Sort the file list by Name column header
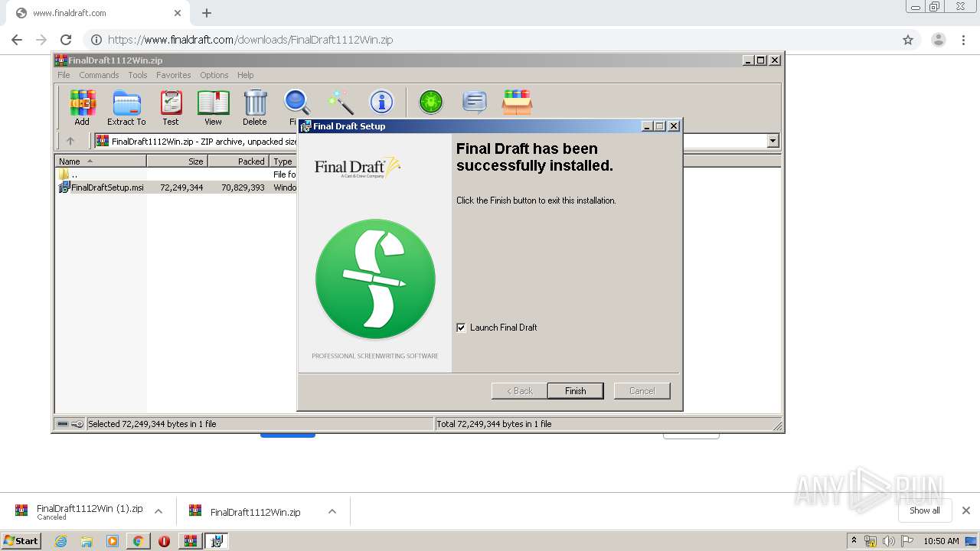Viewport: 980px width, 551px height. (x=101, y=161)
